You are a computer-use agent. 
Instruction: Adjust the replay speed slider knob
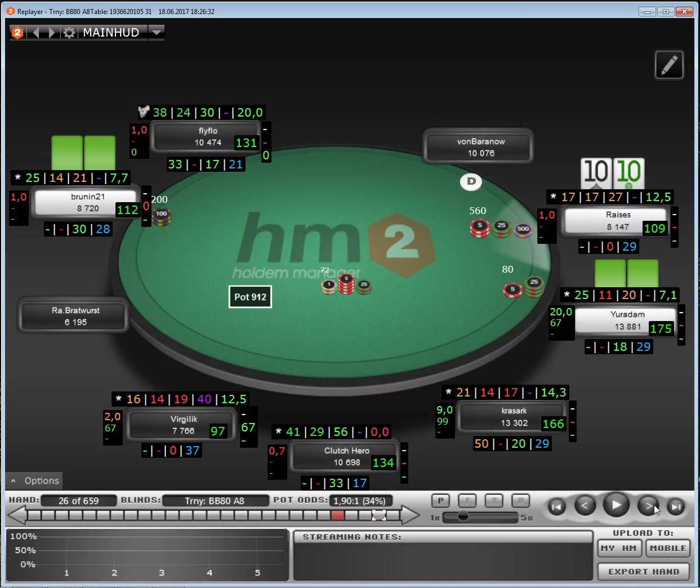coord(463,516)
